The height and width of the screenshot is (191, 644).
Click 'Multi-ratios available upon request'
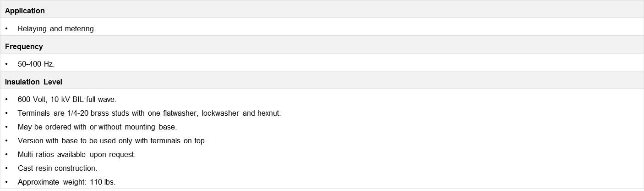coord(77,154)
